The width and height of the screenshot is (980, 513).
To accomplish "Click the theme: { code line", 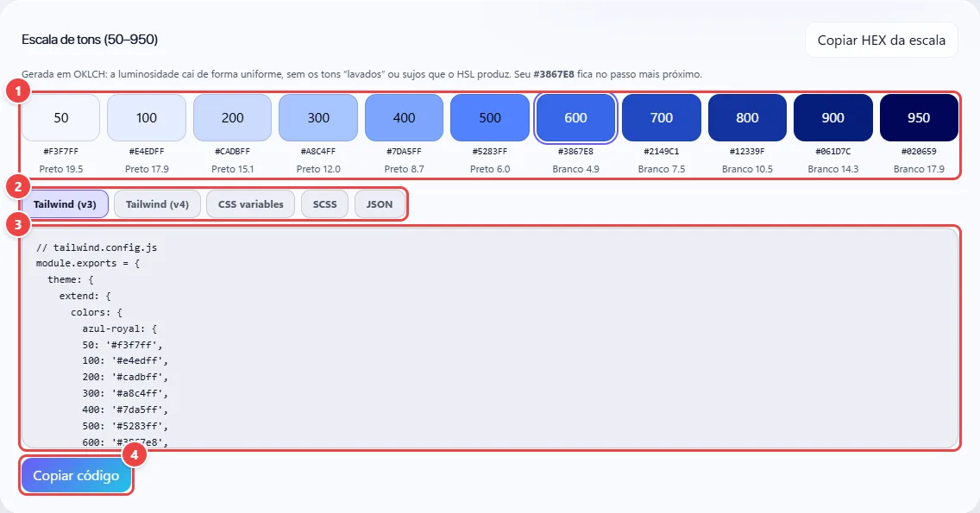I will [x=71, y=279].
